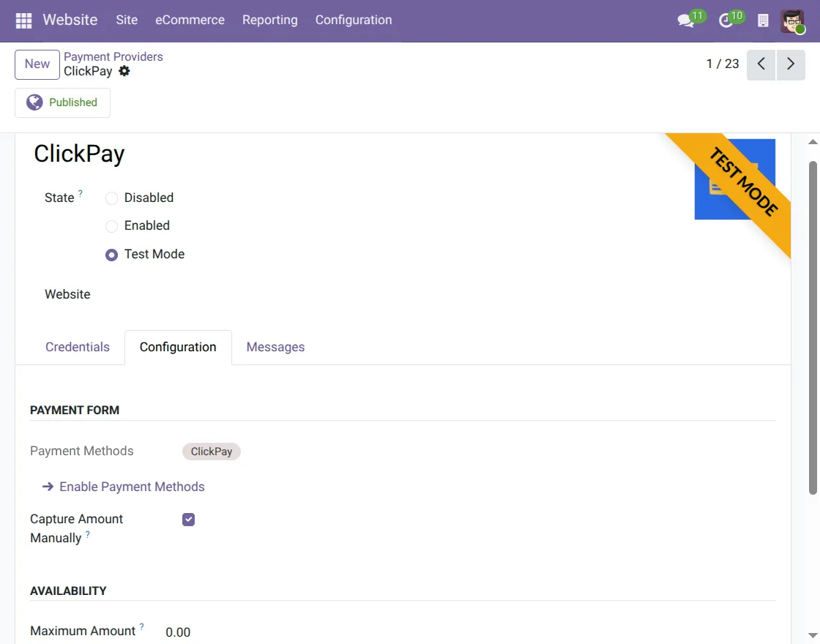Click the Payment Methods label
The width and height of the screenshot is (820, 644).
point(81,451)
